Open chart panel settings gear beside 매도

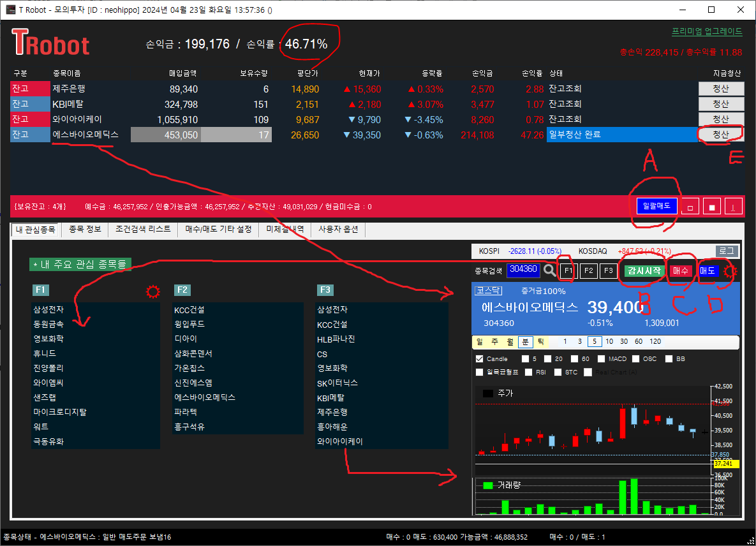point(730,271)
